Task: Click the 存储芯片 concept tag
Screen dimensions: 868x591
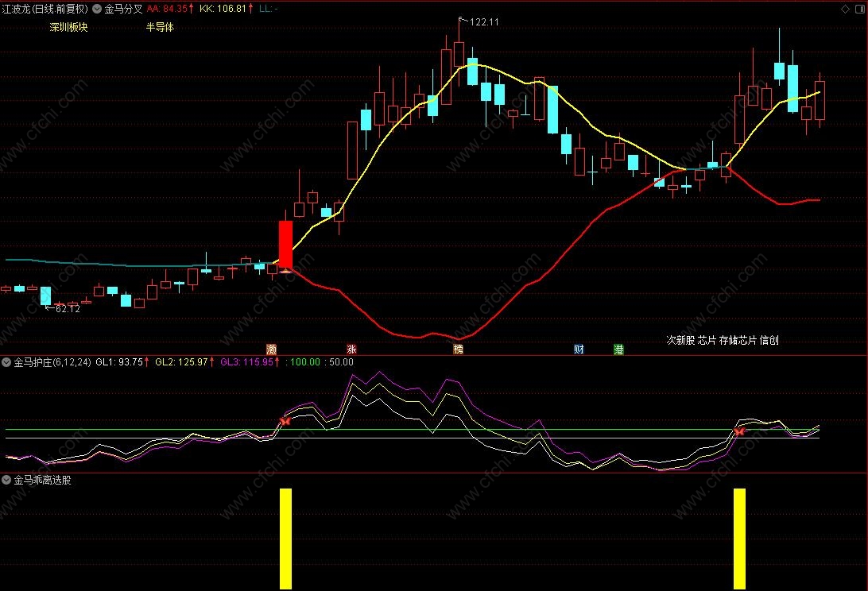Action: click(738, 340)
